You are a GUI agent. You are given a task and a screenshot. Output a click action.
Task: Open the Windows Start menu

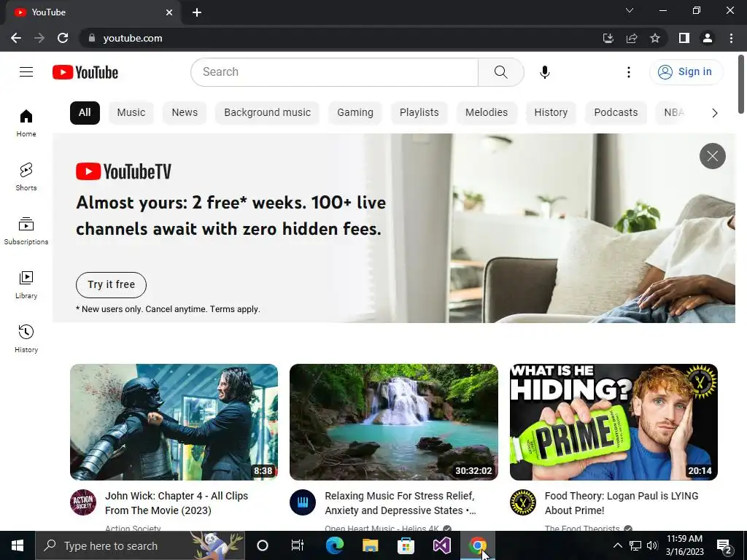pos(18,545)
